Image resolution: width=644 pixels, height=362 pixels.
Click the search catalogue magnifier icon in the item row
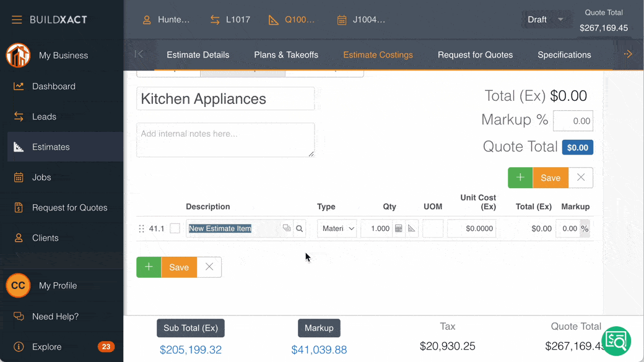tap(300, 228)
